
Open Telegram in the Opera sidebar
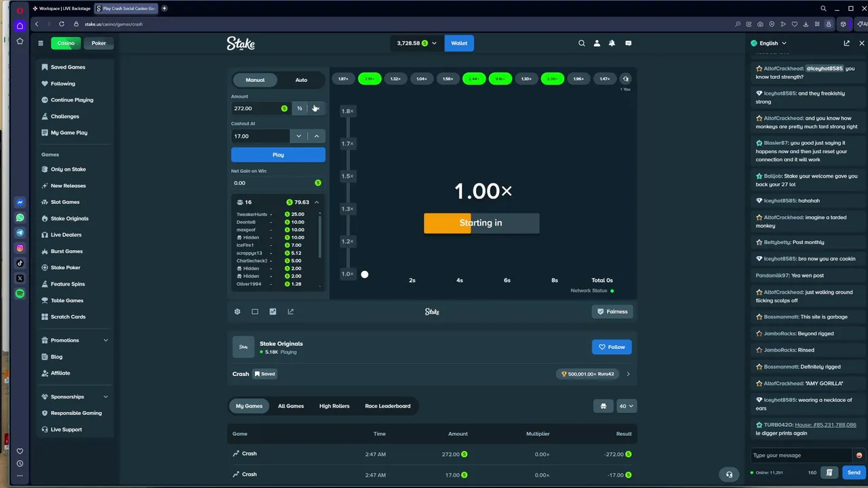click(x=20, y=232)
